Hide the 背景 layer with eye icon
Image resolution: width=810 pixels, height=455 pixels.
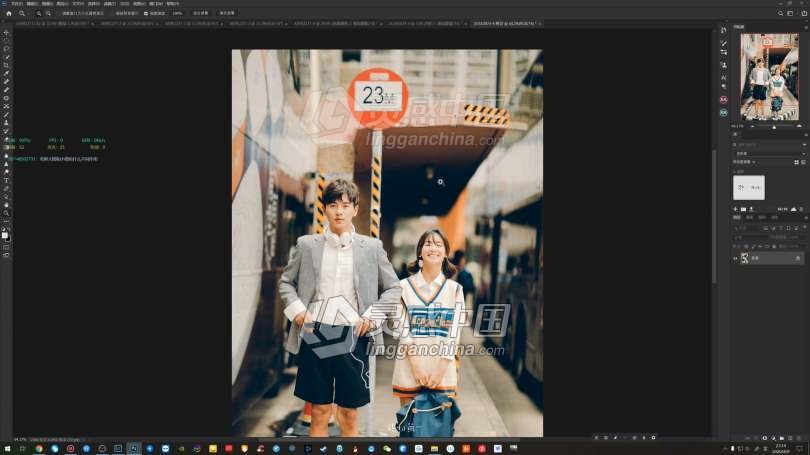tap(736, 258)
